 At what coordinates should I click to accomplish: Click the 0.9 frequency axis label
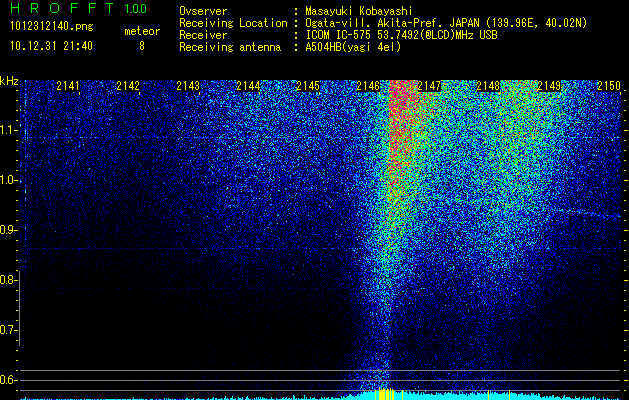pos(7,230)
